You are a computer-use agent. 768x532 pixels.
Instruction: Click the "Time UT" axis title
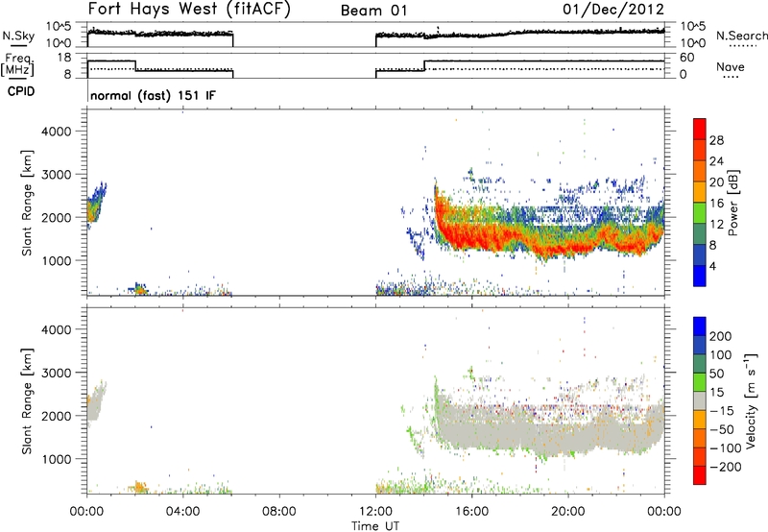(x=375, y=526)
